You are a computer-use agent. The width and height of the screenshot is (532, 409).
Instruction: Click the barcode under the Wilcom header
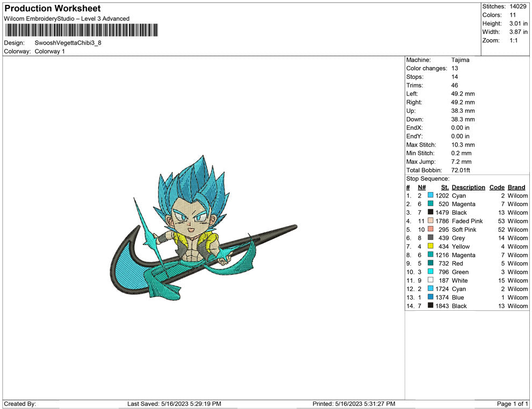pyautogui.click(x=82, y=30)
